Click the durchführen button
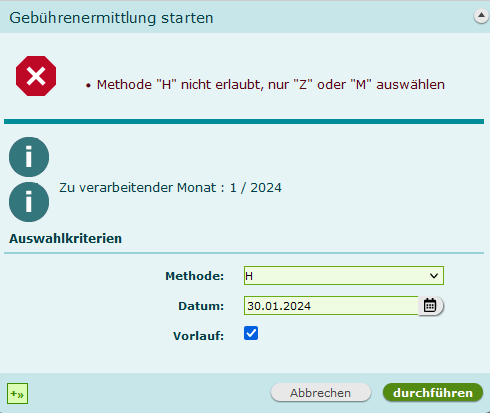The image size is (490, 413). [433, 393]
